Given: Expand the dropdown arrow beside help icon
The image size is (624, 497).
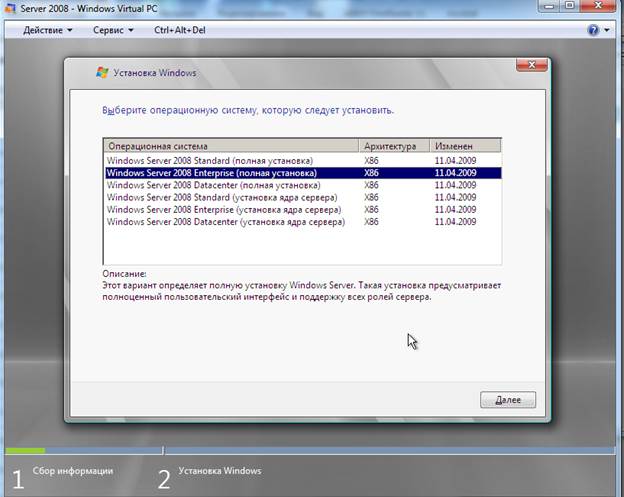Looking at the screenshot, I should 607,30.
